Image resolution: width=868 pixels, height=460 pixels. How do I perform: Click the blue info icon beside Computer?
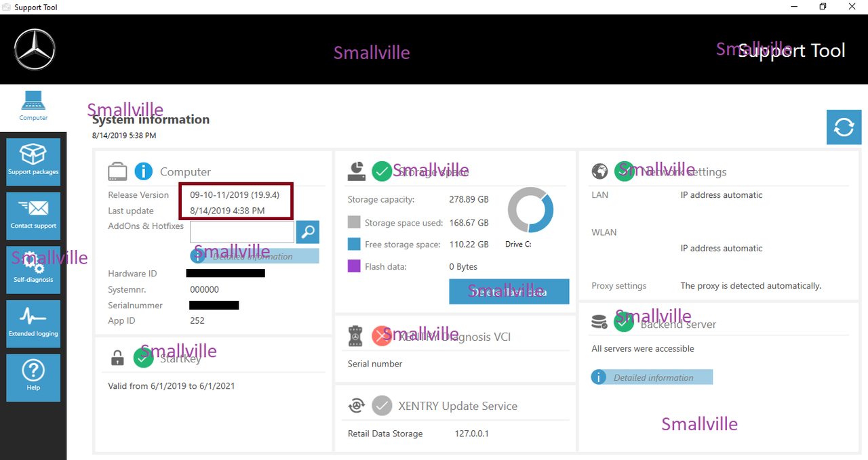[x=144, y=171]
